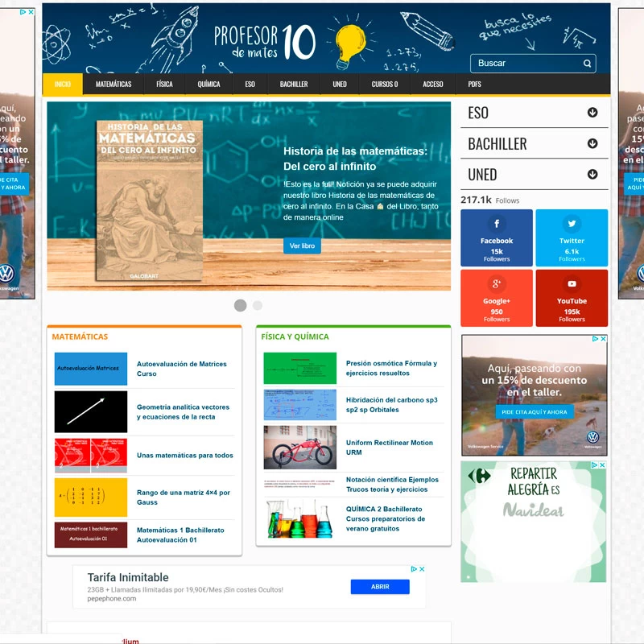The height and width of the screenshot is (644, 644).
Task: Open the Uniform Rectilinear Motion motorcycle thumbnail
Action: [300, 448]
